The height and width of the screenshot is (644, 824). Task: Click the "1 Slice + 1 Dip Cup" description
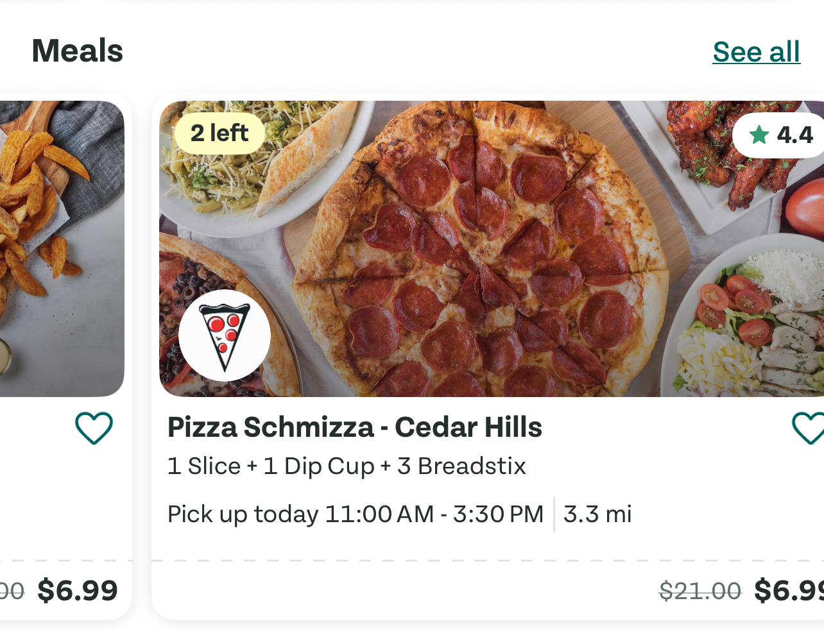coord(346,466)
